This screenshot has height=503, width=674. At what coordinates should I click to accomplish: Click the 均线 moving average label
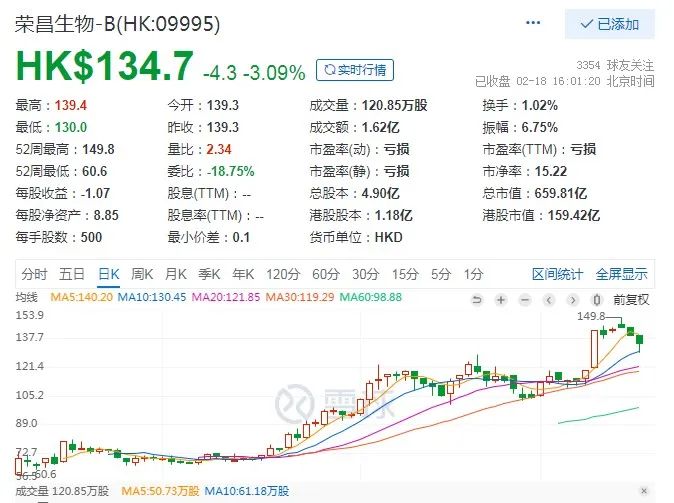27,297
